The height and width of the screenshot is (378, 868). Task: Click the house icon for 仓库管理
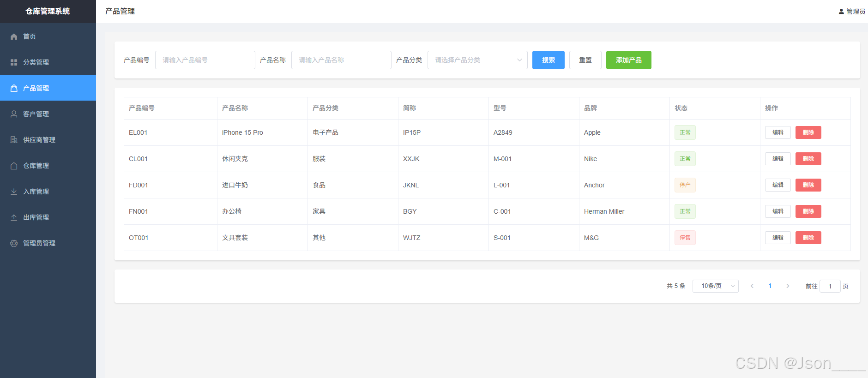(14, 166)
